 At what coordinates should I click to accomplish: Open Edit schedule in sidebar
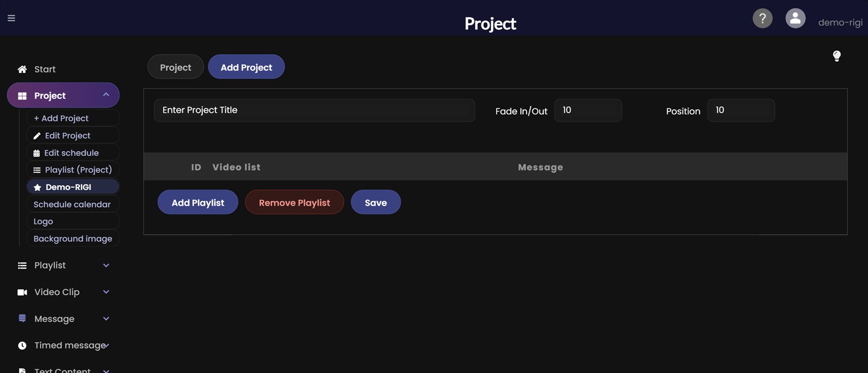(73, 152)
